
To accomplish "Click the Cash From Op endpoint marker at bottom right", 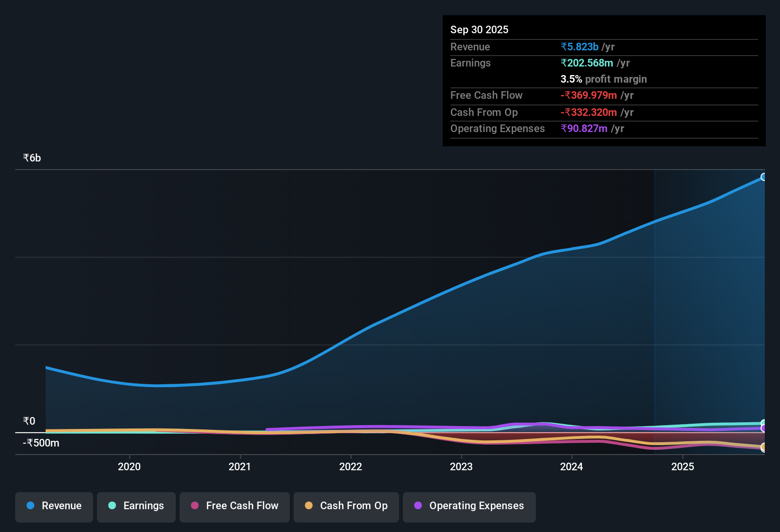I will pos(764,448).
